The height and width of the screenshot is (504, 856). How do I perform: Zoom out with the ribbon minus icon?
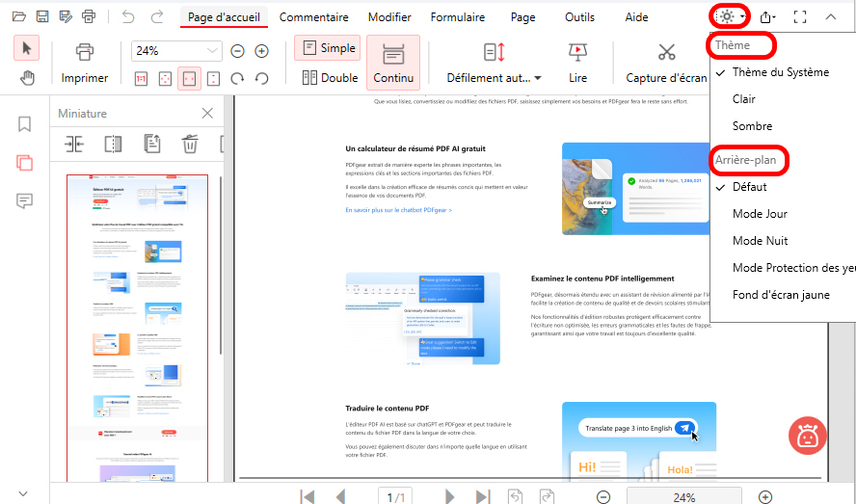click(237, 51)
